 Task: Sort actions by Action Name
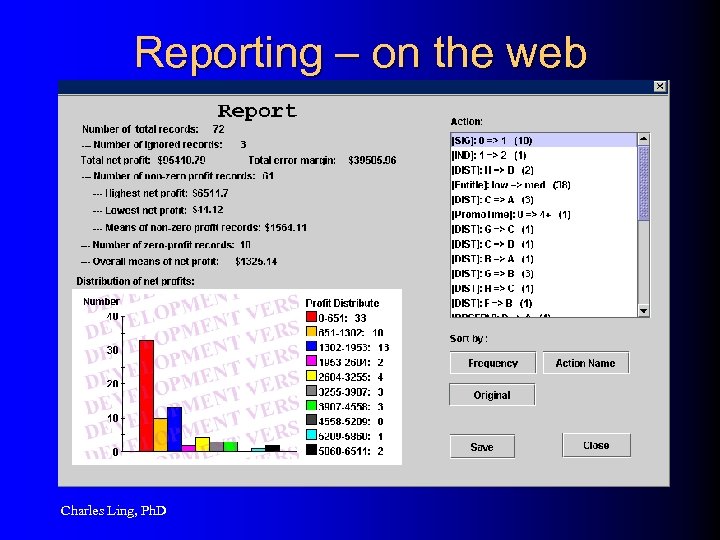(585, 363)
